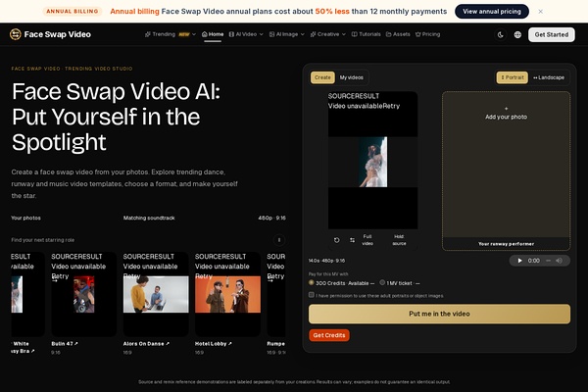
Task: Open Hotel Lobby external arrow
Action: click(x=230, y=343)
